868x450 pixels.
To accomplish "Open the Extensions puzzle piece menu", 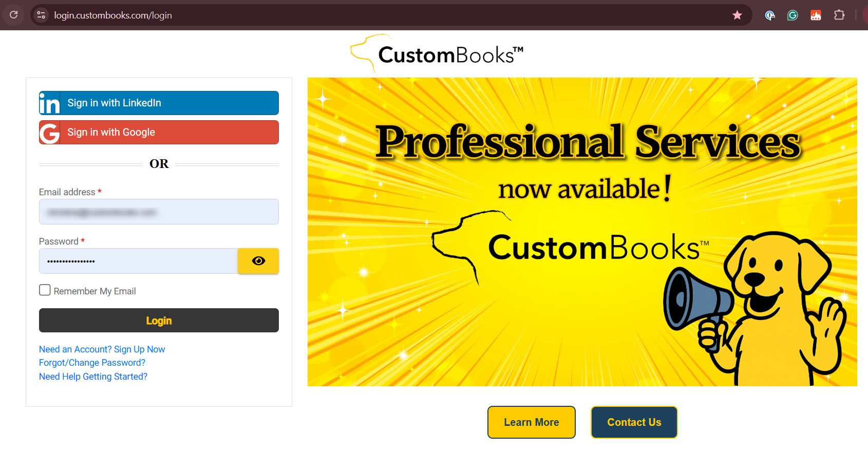I will coord(839,15).
